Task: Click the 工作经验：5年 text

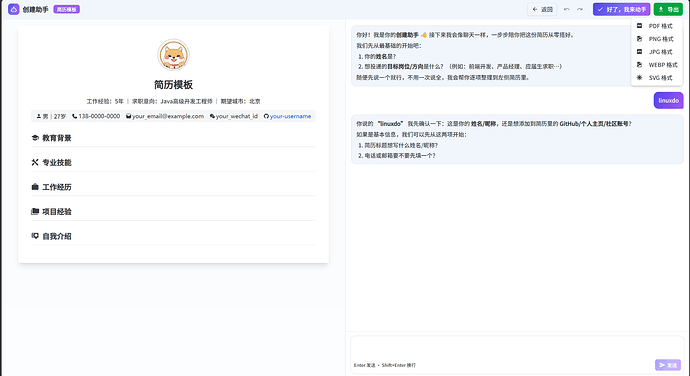Action: pyautogui.click(x=105, y=101)
